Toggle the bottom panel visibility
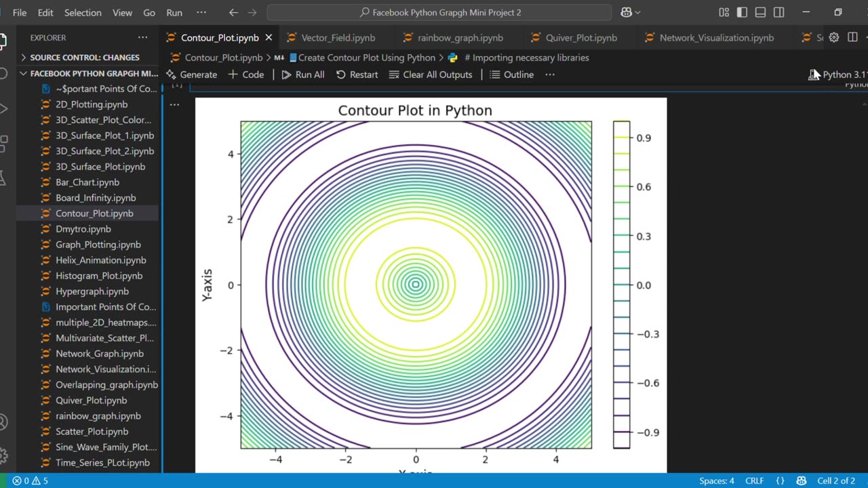The width and height of the screenshot is (868, 488). pyautogui.click(x=760, y=12)
